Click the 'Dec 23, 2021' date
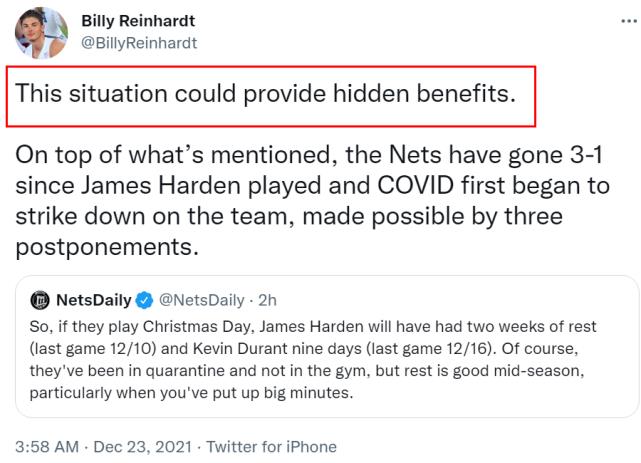This screenshot has height=463, width=641. tap(137, 447)
